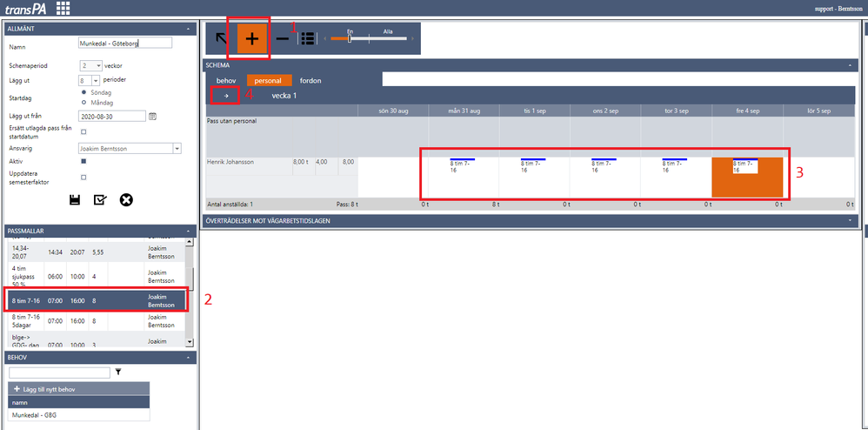Toggle Ersätt utlagda pass från startdatum checkbox

click(x=83, y=132)
